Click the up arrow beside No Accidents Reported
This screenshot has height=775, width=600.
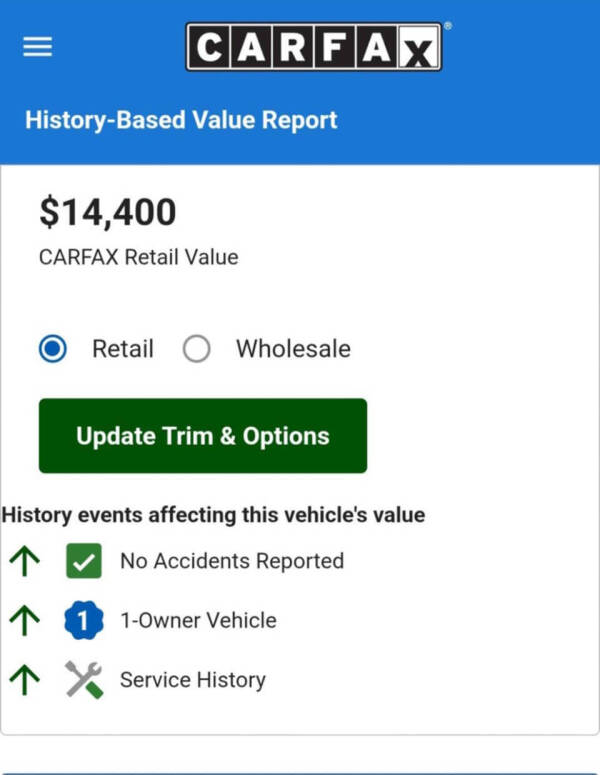pyautogui.click(x=24, y=561)
